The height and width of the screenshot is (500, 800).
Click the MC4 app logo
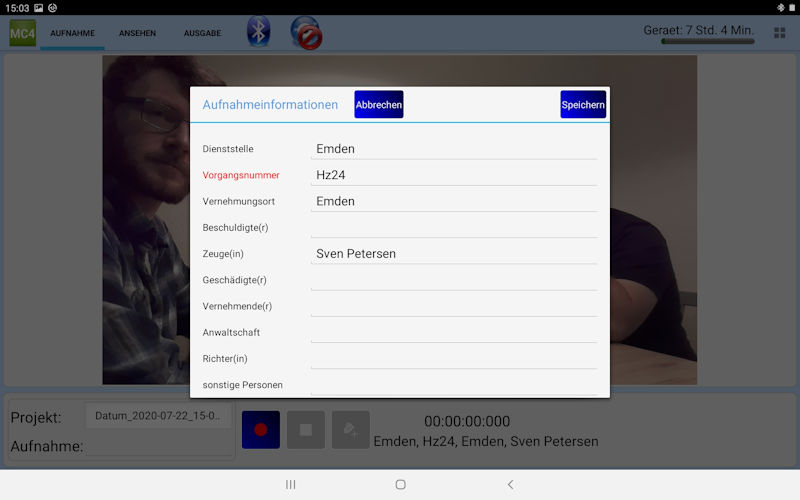click(22, 33)
